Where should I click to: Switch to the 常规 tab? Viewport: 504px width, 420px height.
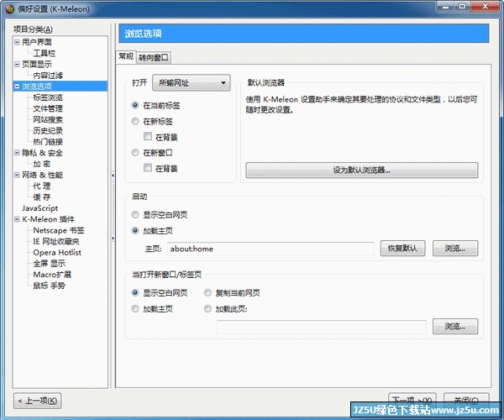point(126,56)
